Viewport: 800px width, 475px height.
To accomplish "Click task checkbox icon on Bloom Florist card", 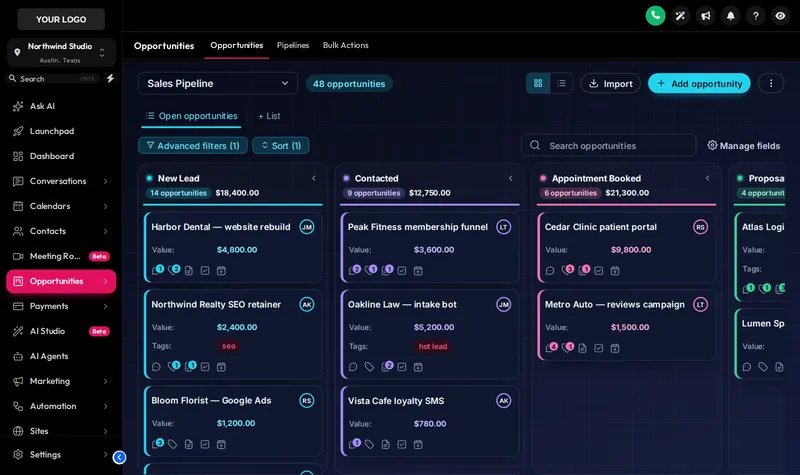I will coord(205,444).
